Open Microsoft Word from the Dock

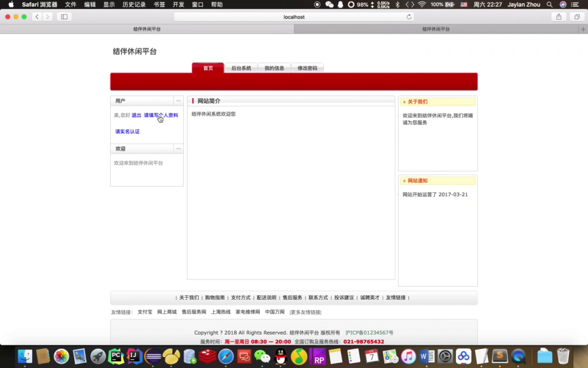coord(427,356)
